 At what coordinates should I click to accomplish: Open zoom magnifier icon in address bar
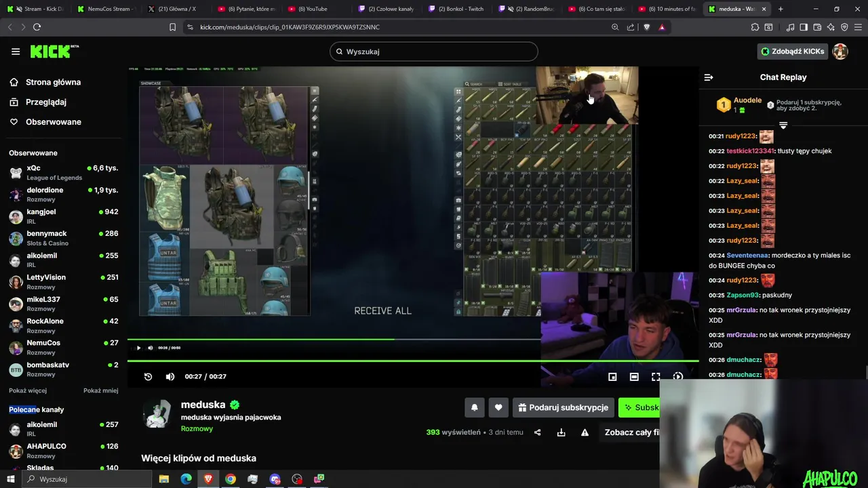click(x=615, y=27)
